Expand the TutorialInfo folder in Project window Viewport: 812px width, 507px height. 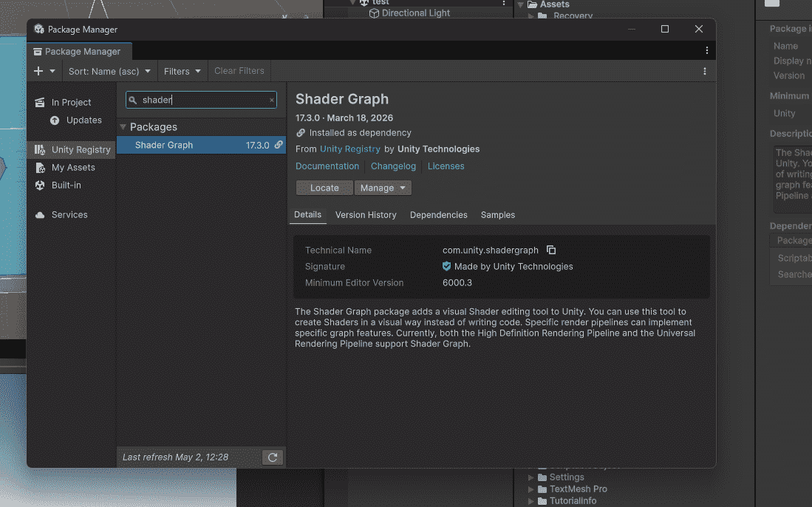coord(530,501)
